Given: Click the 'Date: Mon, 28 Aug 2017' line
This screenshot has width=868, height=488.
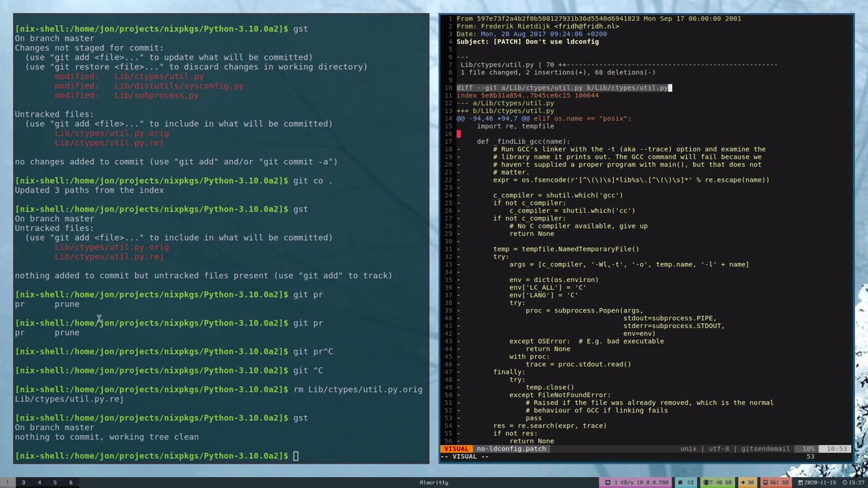Looking at the screenshot, I should coord(531,34).
